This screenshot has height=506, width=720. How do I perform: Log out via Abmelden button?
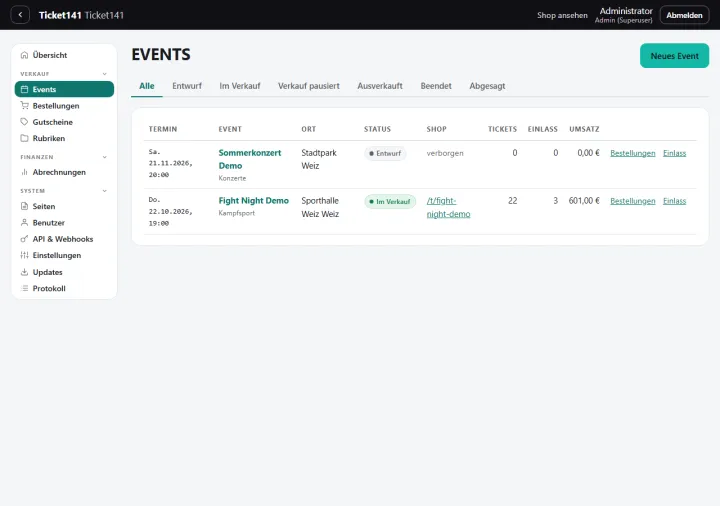click(x=684, y=15)
